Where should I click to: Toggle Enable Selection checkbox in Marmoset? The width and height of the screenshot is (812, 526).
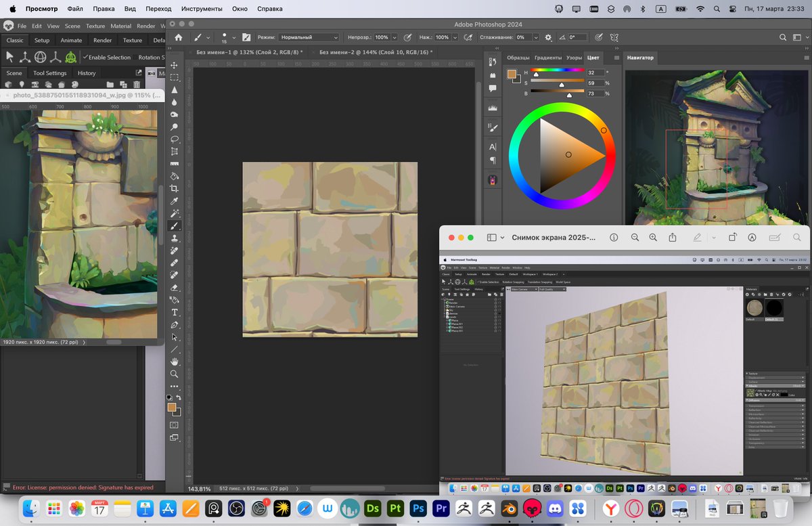(x=85, y=58)
